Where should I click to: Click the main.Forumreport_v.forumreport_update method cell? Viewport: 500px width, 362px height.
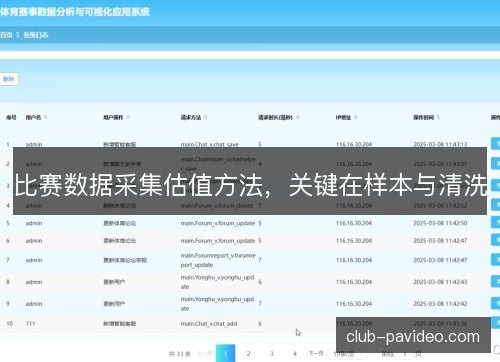pos(218,260)
